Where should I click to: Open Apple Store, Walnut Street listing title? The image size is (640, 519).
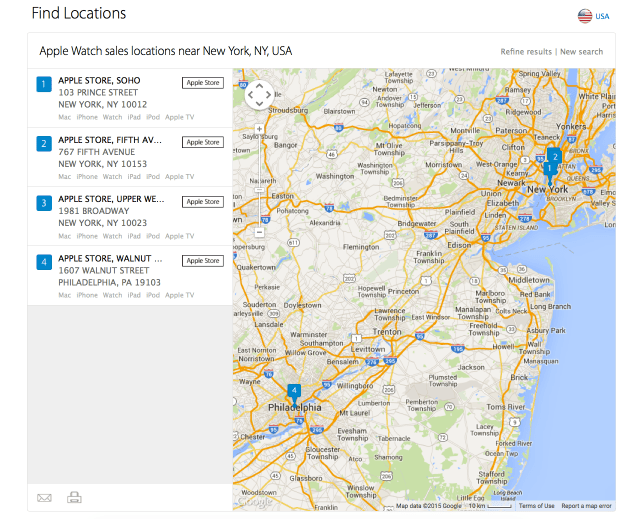(x=110, y=259)
